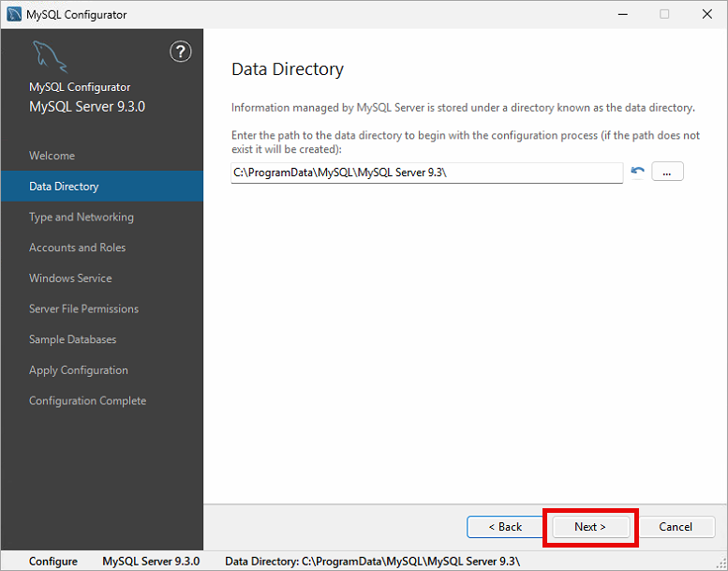Open Apply Configuration step
The image size is (728, 571).
coord(79,370)
